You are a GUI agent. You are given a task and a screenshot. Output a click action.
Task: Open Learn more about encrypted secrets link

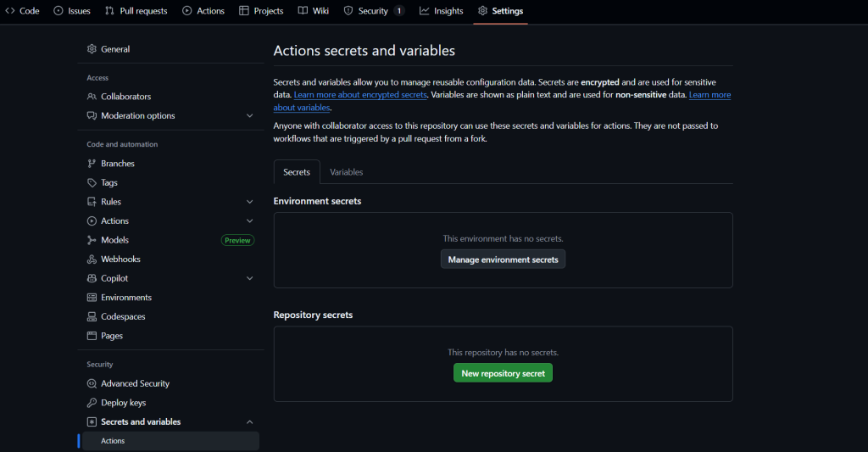tap(360, 95)
